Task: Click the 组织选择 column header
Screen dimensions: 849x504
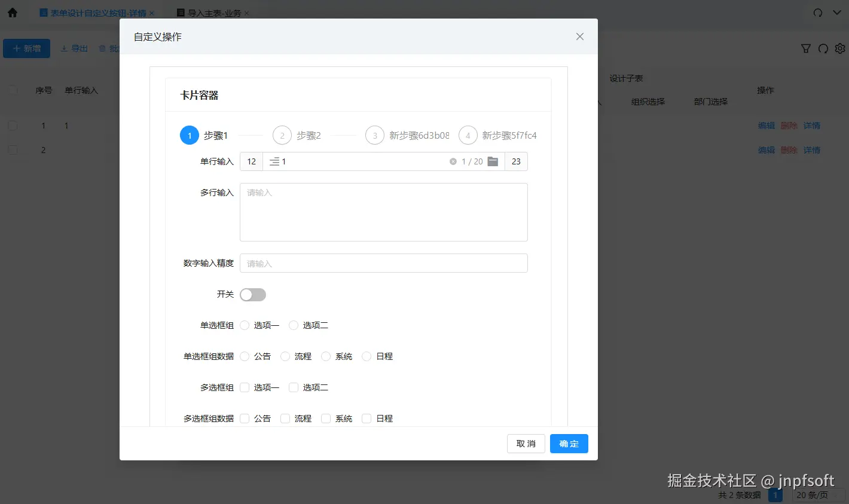Action: coord(648,102)
